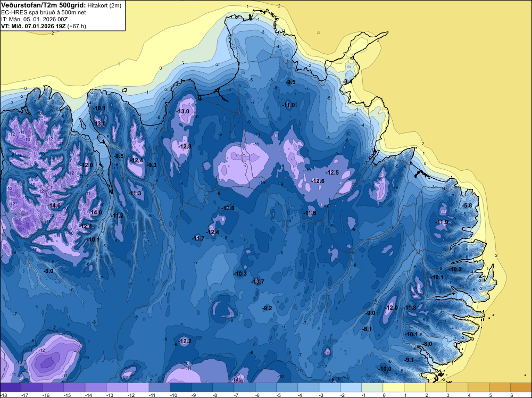Click the legend scale label '4' at the bottom

tap(469, 395)
